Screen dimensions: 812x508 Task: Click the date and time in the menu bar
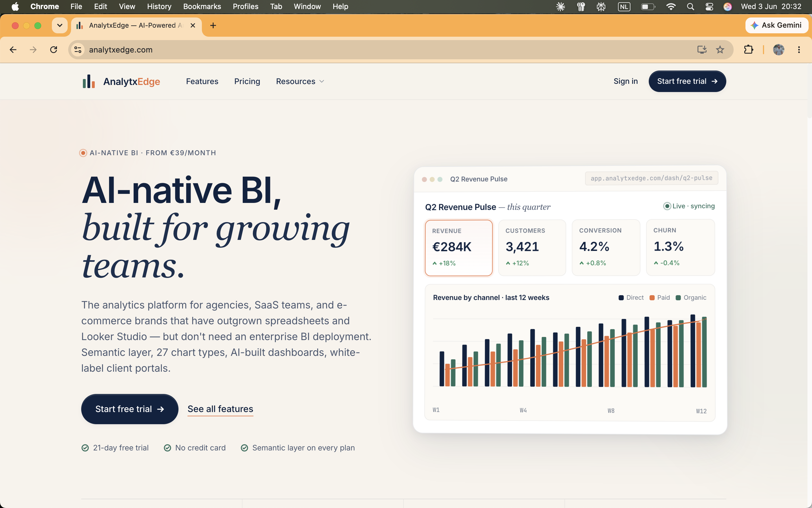coord(771,6)
